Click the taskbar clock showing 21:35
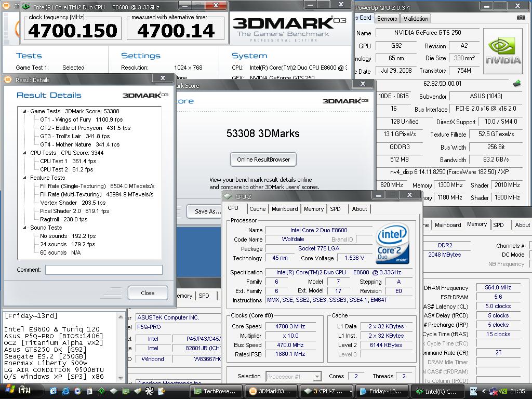This screenshot has height=399, width=532. (517, 391)
